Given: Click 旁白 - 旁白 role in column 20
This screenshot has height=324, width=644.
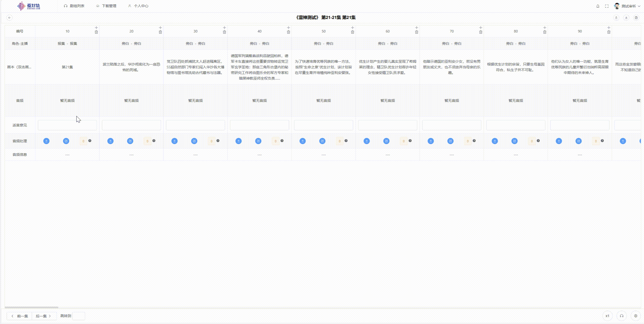Looking at the screenshot, I should click(x=131, y=44).
